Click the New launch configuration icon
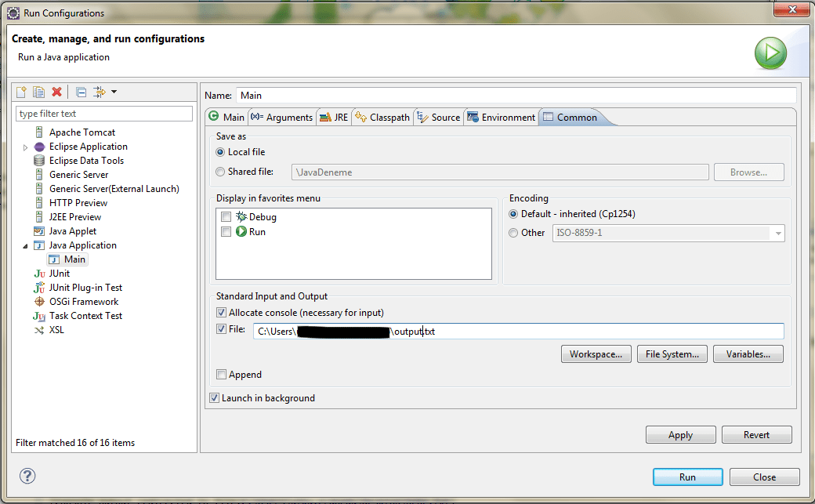The height and width of the screenshot is (504, 815). pyautogui.click(x=21, y=92)
